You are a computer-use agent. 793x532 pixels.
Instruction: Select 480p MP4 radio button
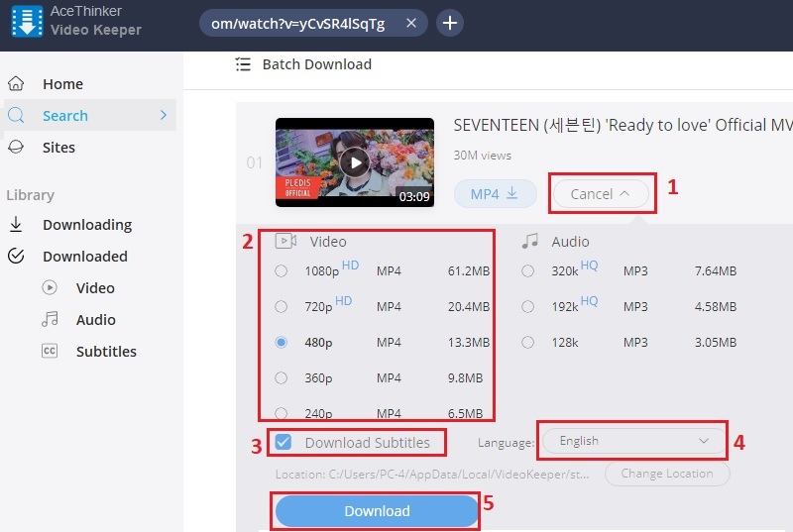[282, 342]
